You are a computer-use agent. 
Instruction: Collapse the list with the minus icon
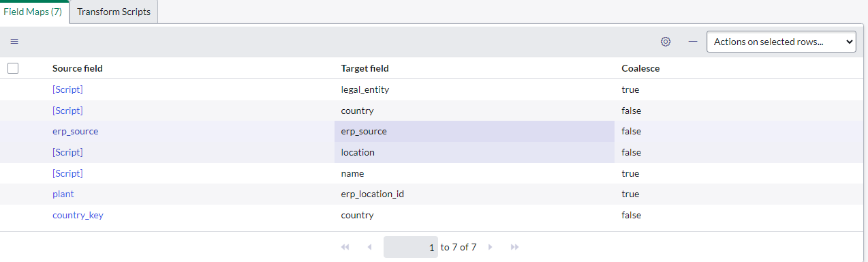click(x=693, y=42)
